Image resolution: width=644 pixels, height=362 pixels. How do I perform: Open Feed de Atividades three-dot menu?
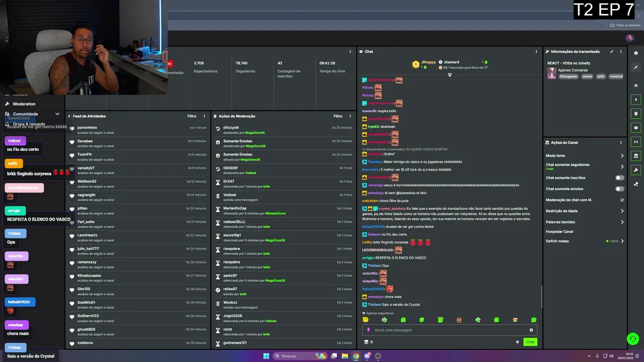(204, 116)
